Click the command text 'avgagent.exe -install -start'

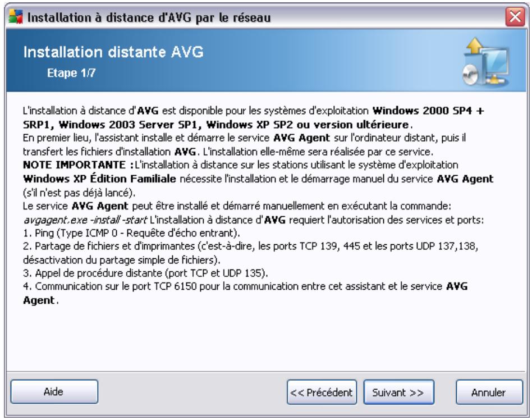pos(85,220)
